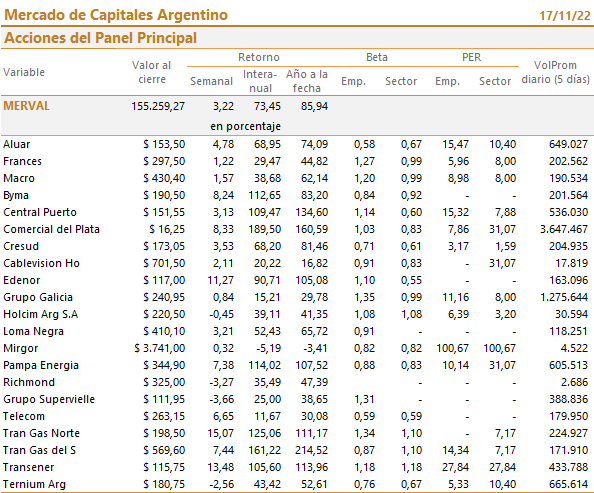Click Mirgor closing price $ 3.741,00

[159, 348]
